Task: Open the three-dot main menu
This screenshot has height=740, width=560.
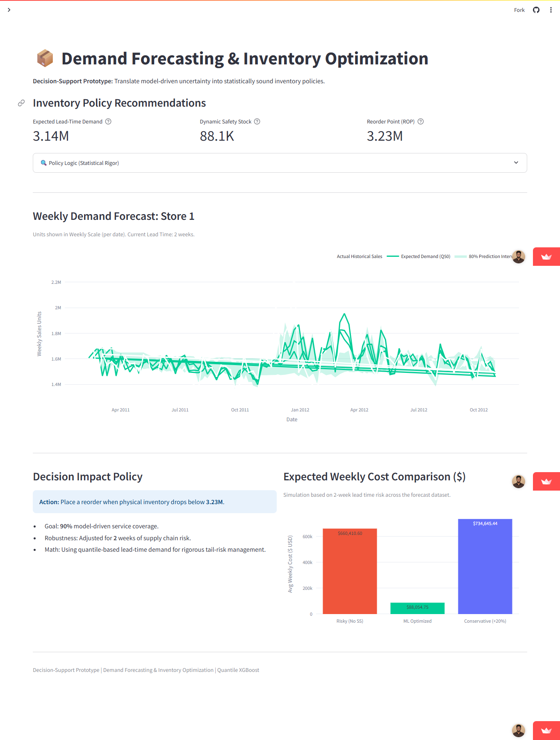Action: click(551, 10)
